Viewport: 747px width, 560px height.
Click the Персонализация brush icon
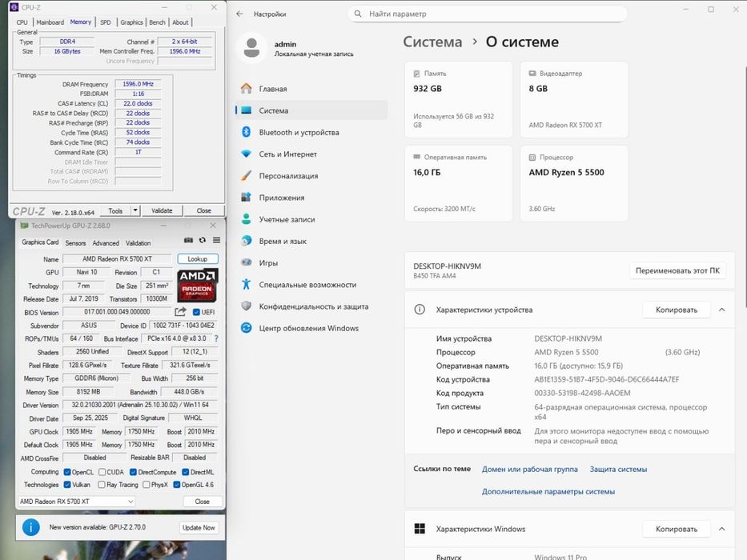pos(247,176)
